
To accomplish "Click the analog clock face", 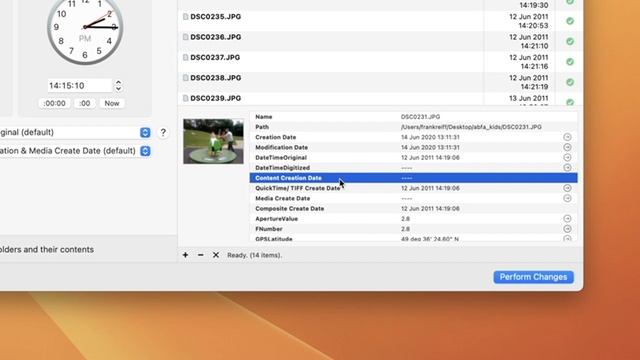I will (x=85, y=27).
